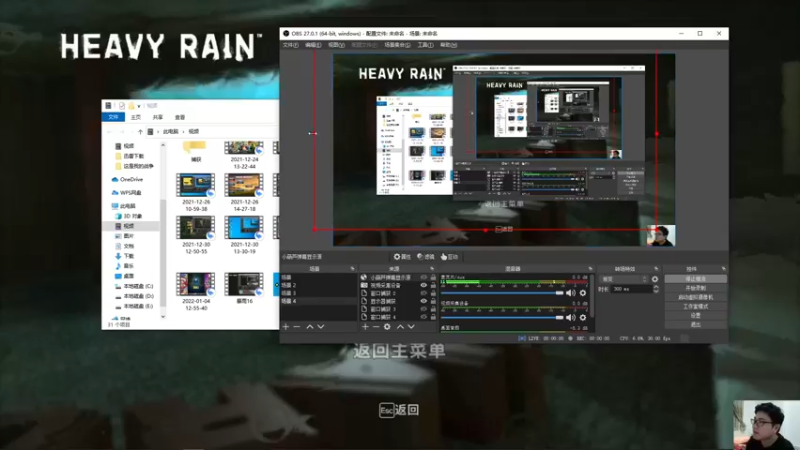The height and width of the screenshot is (450, 800).
Task: Open the 渐变 transition type dropdown
Action: click(x=624, y=279)
